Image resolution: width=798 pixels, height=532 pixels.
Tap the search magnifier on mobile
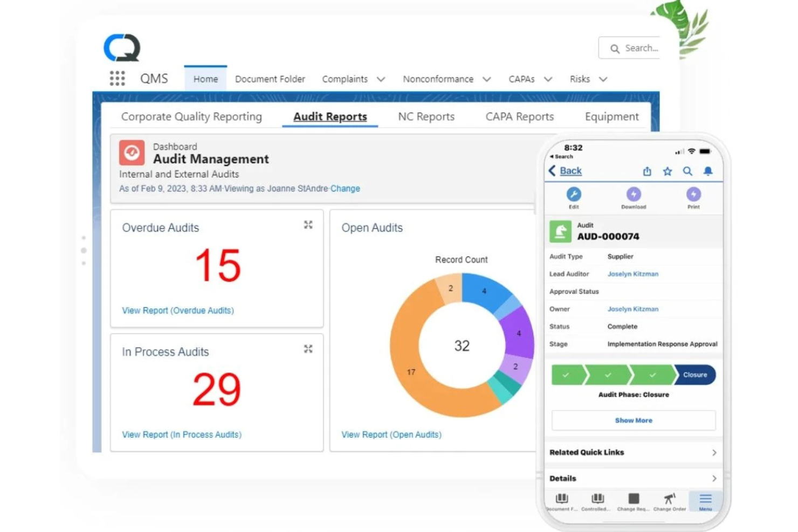687,171
